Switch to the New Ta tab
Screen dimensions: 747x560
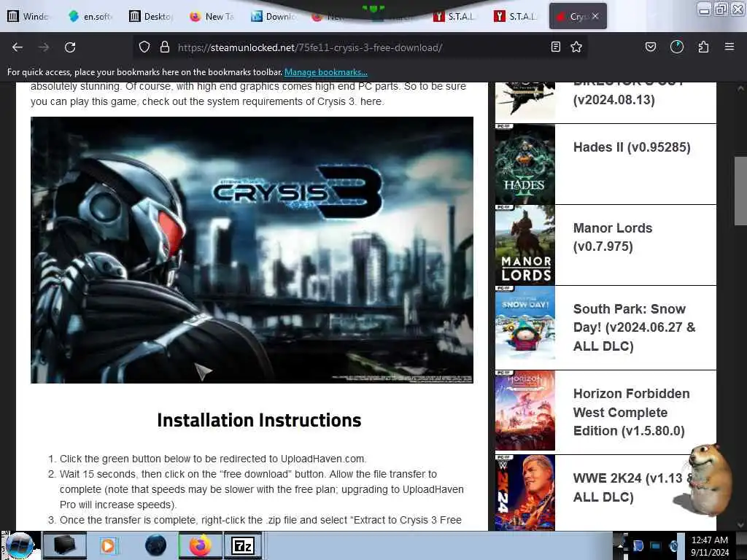click(212, 16)
